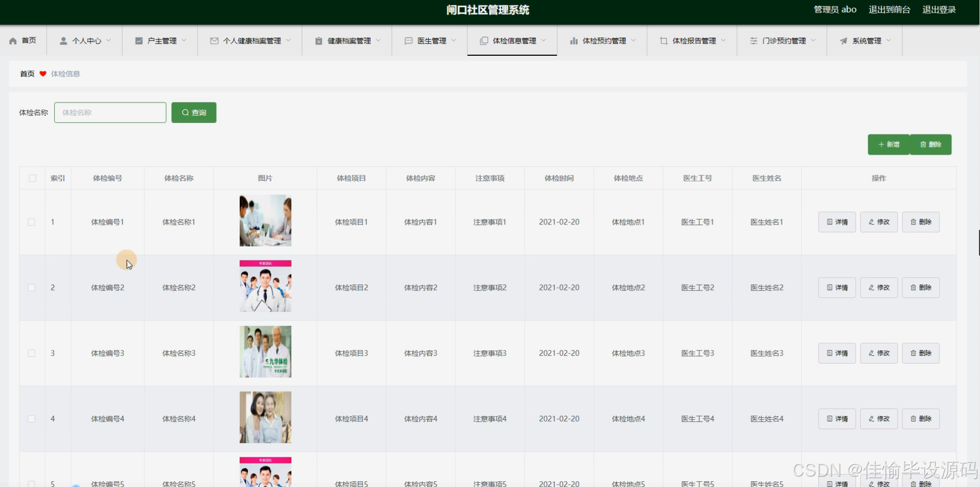Open the 个人中心 menu label
The image size is (980, 487).
coord(87,41)
